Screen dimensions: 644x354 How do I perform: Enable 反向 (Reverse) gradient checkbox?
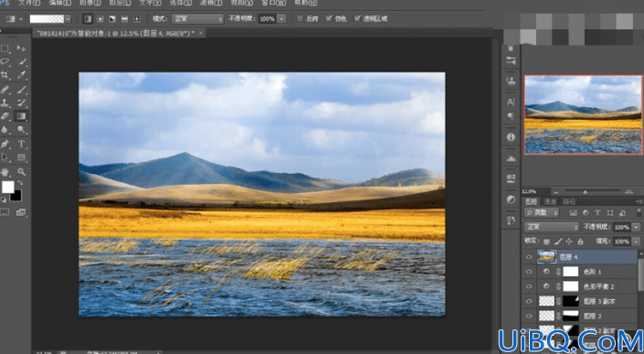tap(300, 19)
